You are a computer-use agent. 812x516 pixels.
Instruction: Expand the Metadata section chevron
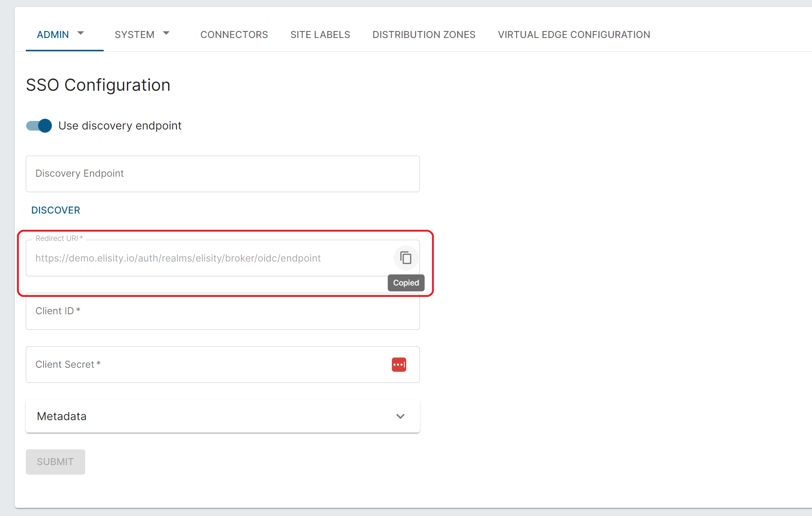pyautogui.click(x=400, y=416)
